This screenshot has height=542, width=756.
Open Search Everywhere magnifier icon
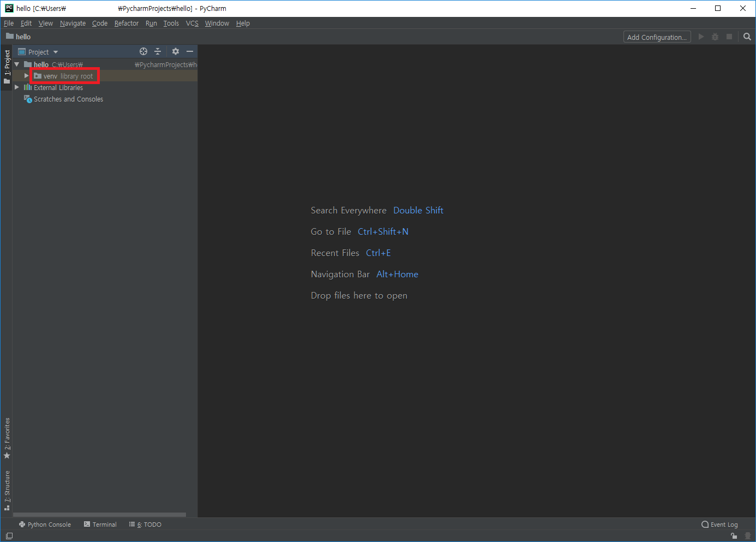coord(747,37)
